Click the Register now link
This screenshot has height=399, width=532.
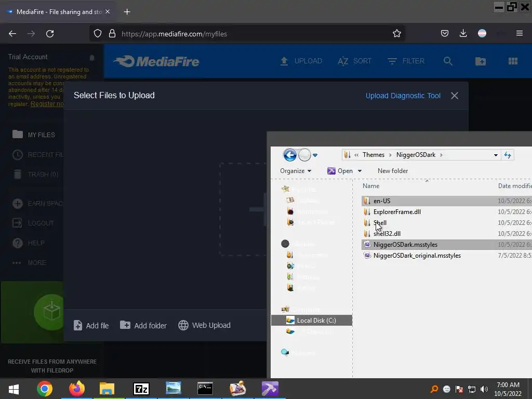pyautogui.click(x=47, y=104)
